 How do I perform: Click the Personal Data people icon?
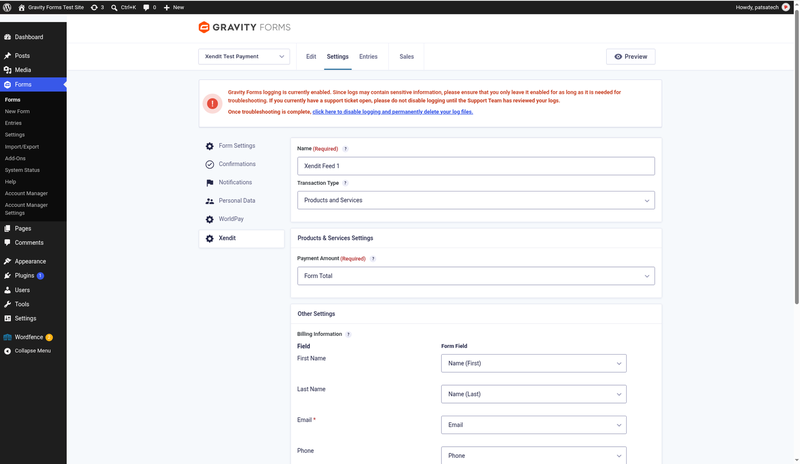[x=210, y=201]
